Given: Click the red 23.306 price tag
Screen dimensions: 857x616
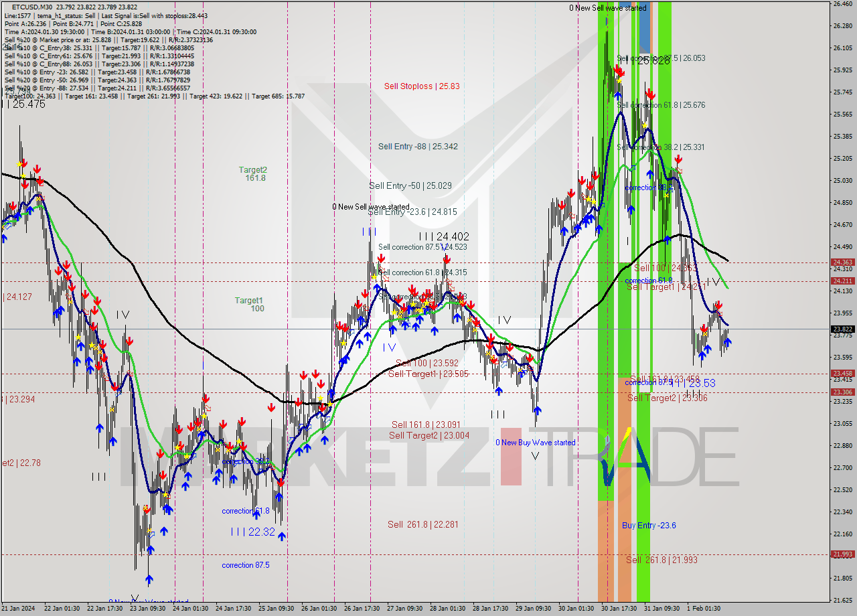Looking at the screenshot, I should (x=842, y=392).
